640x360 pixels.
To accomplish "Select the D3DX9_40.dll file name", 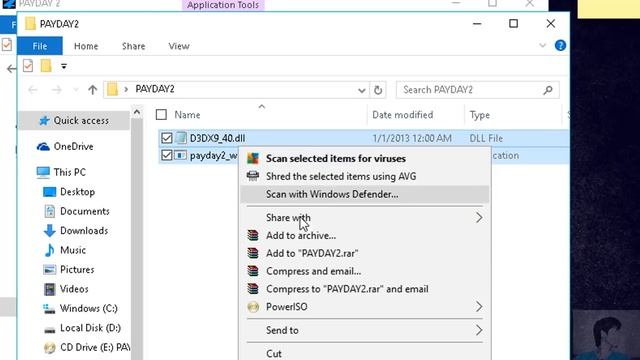I will (217, 138).
